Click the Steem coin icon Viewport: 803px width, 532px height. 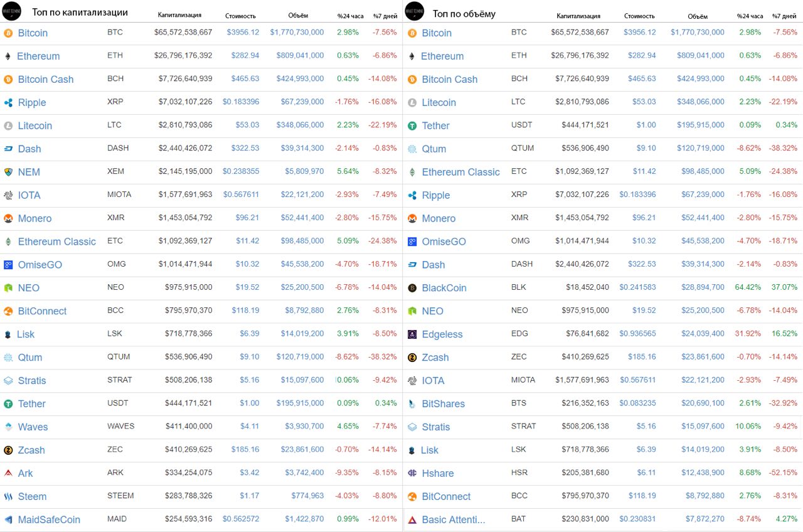coord(8,496)
